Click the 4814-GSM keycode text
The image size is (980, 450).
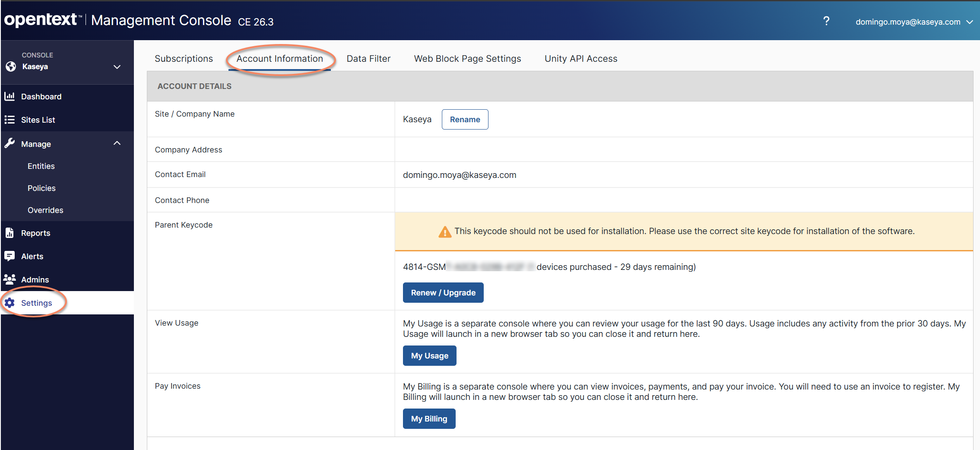[424, 267]
